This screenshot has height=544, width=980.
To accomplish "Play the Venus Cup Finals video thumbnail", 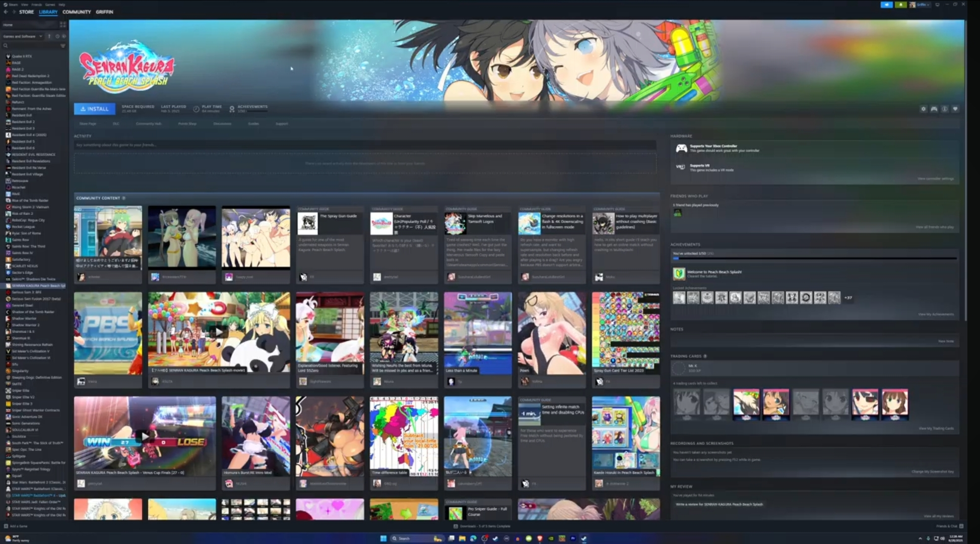I will [x=145, y=436].
